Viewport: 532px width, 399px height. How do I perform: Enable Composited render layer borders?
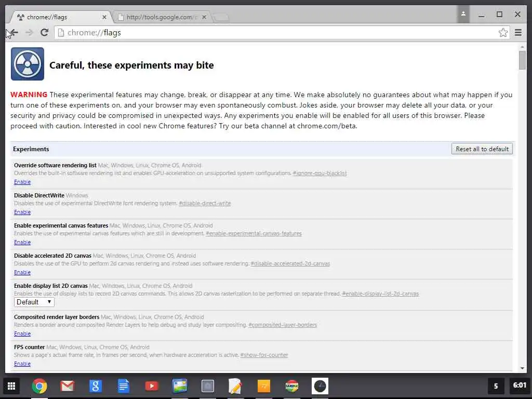click(x=22, y=334)
